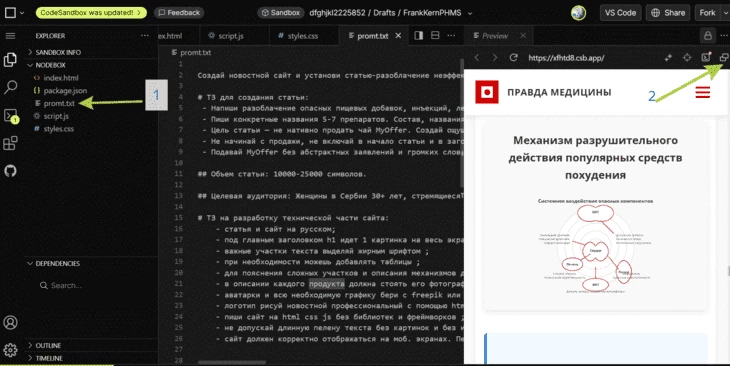Click the editor layout icon
730x366 pixels.
435,35
